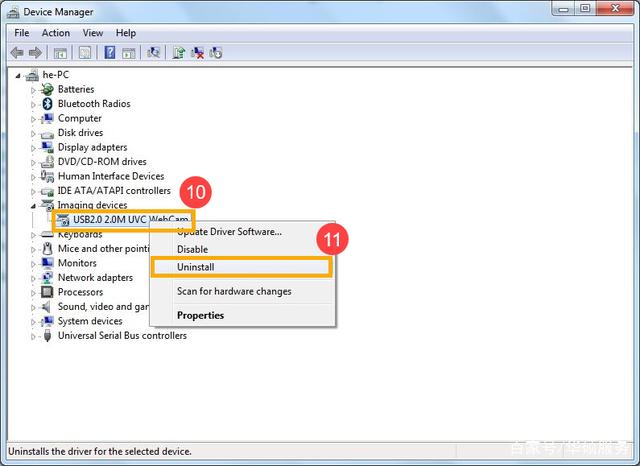The image size is (640, 466).
Task: Select IDE ATA/ATAPI controllers label
Action: click(114, 191)
